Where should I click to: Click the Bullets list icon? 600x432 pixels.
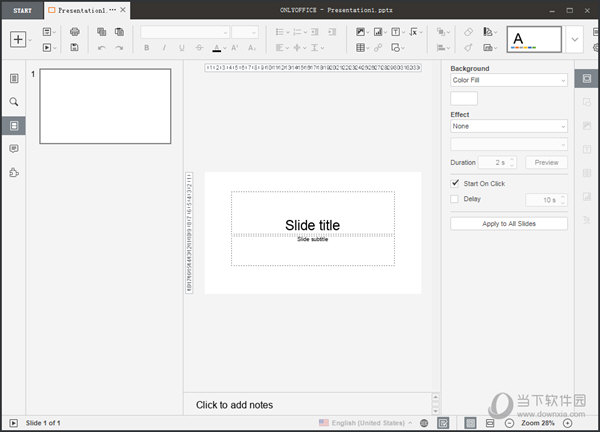pyautogui.click(x=280, y=32)
